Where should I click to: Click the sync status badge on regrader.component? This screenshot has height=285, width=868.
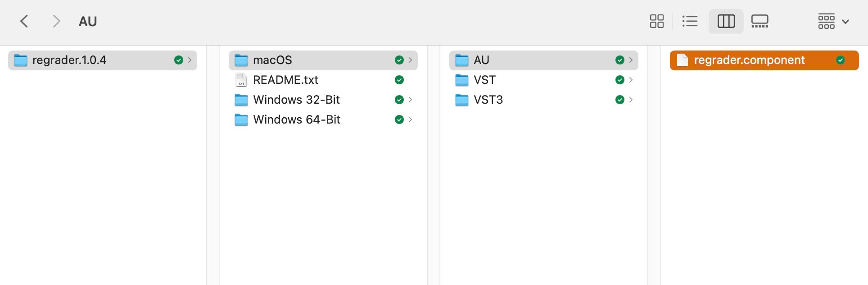840,60
